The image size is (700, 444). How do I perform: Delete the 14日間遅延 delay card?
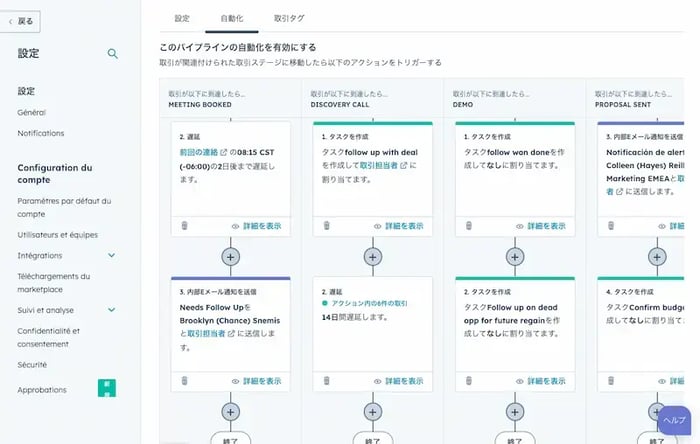(326, 381)
